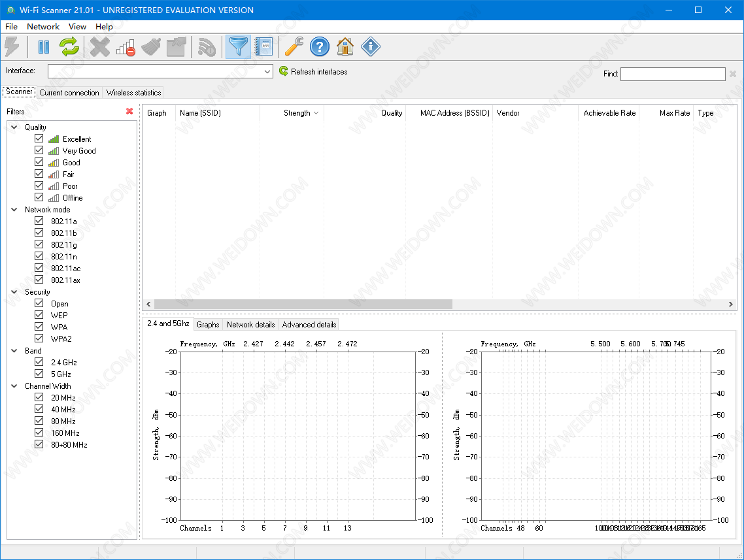
Task: Click the broom clear toolbar icon
Action: 151,46
